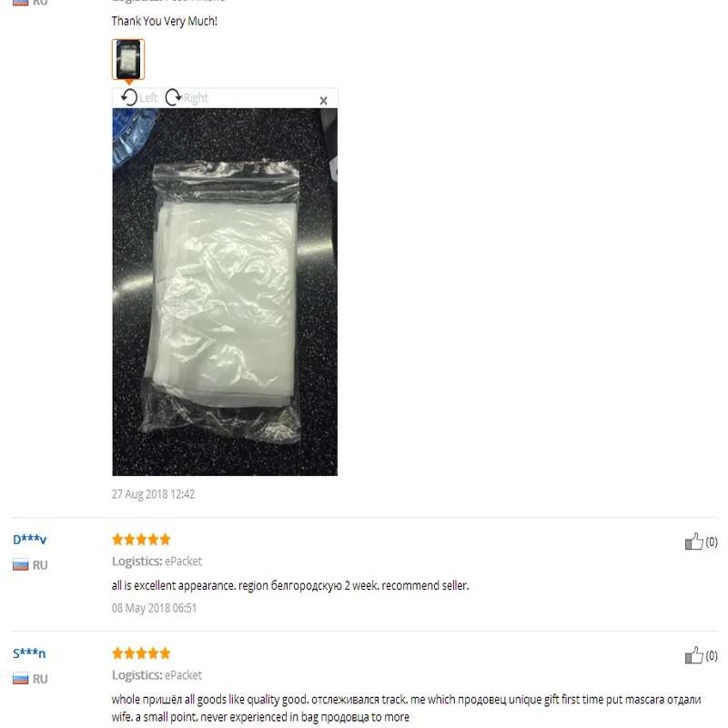Click the 'Thank You Very Much!' review text

(165, 21)
